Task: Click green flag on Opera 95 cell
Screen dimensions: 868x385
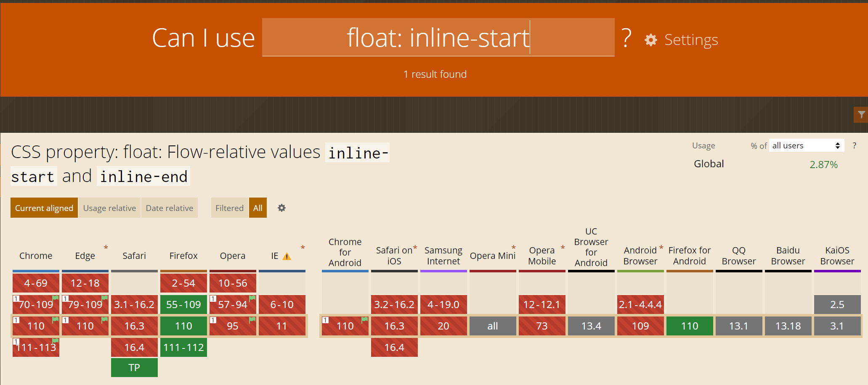Action: click(252, 320)
